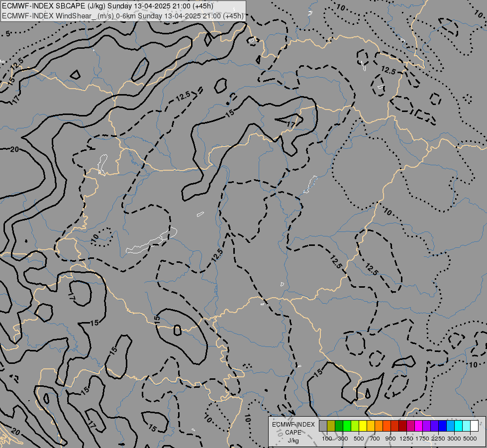Image resolution: width=487 pixels, height=448 pixels.
Task: Click the 1250 value label in the legend
Action: click(x=406, y=439)
